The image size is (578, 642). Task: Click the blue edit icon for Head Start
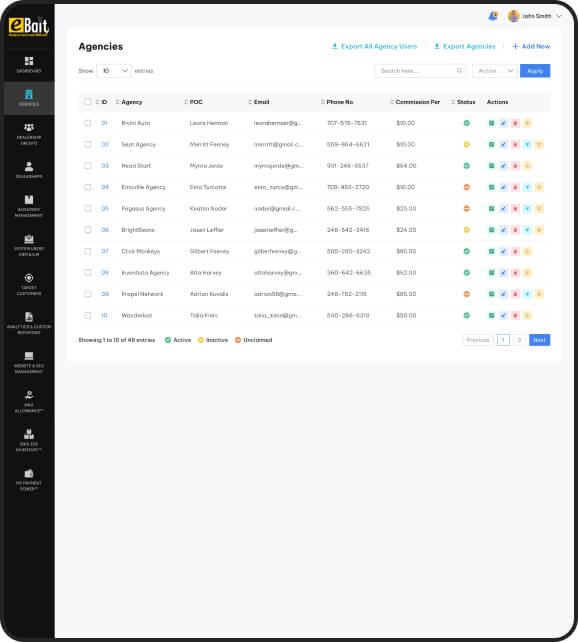(x=503, y=165)
